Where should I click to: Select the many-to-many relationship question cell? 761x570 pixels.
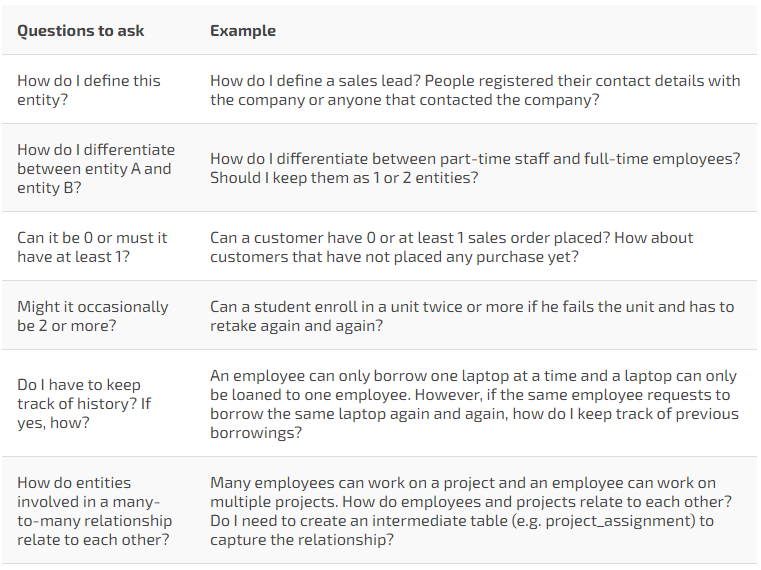[x=94, y=511]
